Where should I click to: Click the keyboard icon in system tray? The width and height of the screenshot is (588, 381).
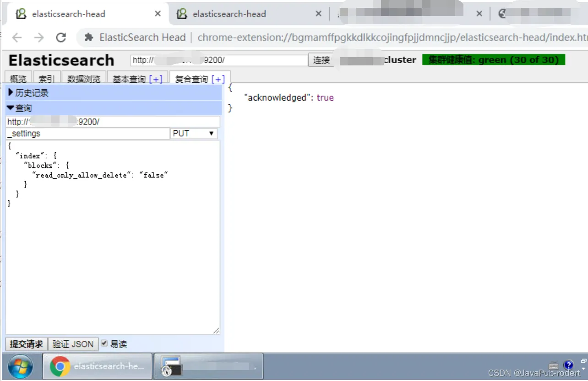click(x=554, y=365)
